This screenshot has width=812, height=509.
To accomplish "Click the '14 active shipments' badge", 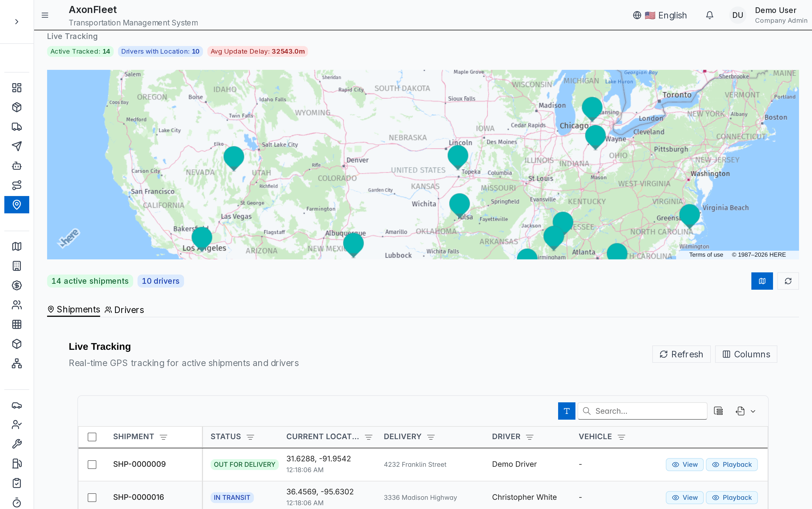I will point(90,281).
